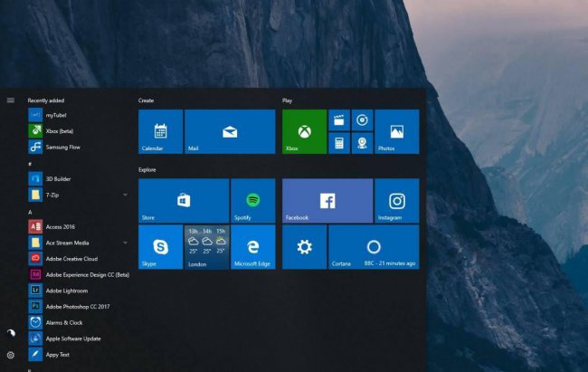The image size is (588, 372).
Task: Click the 'Explore' tile group name
Action: (x=147, y=169)
